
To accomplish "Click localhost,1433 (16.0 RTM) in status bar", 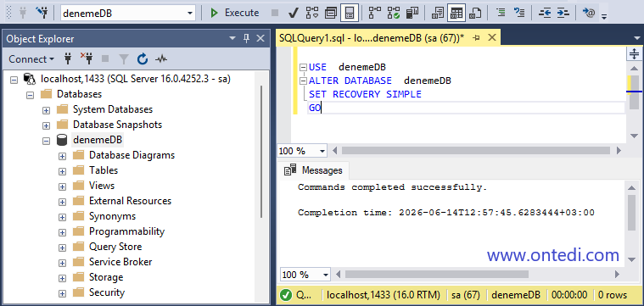I will point(383,295).
